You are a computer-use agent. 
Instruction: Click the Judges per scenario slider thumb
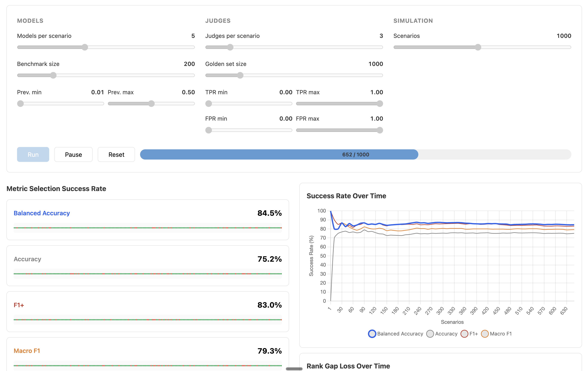coord(230,47)
